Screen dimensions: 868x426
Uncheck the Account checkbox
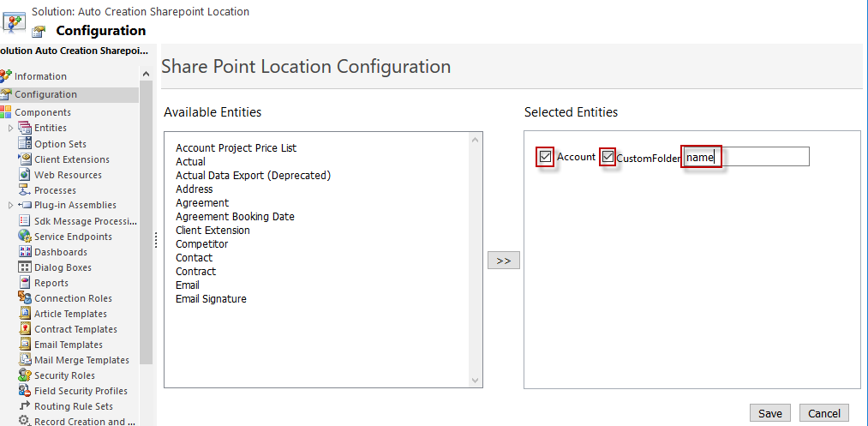coord(546,157)
